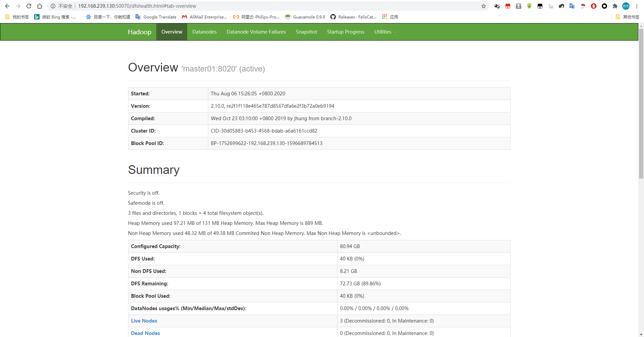Open the 百度一下 bookmark
The width and height of the screenshot is (644, 337).
(108, 17)
